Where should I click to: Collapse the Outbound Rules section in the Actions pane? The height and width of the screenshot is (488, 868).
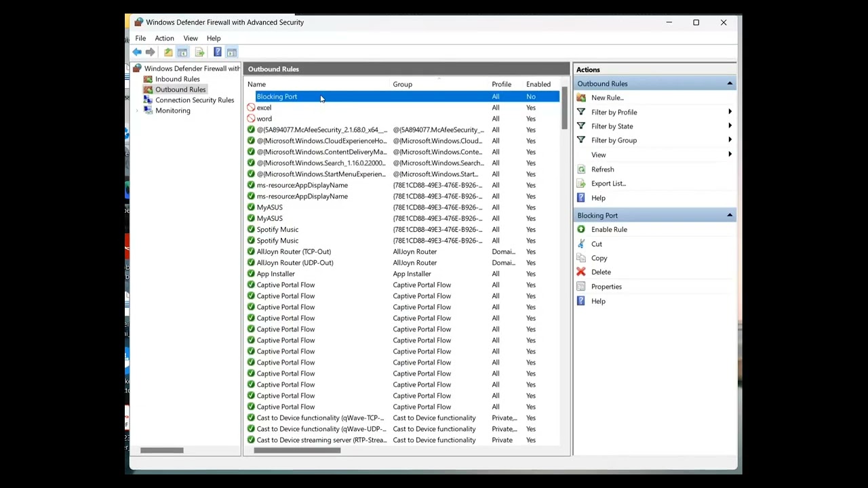pyautogui.click(x=730, y=83)
